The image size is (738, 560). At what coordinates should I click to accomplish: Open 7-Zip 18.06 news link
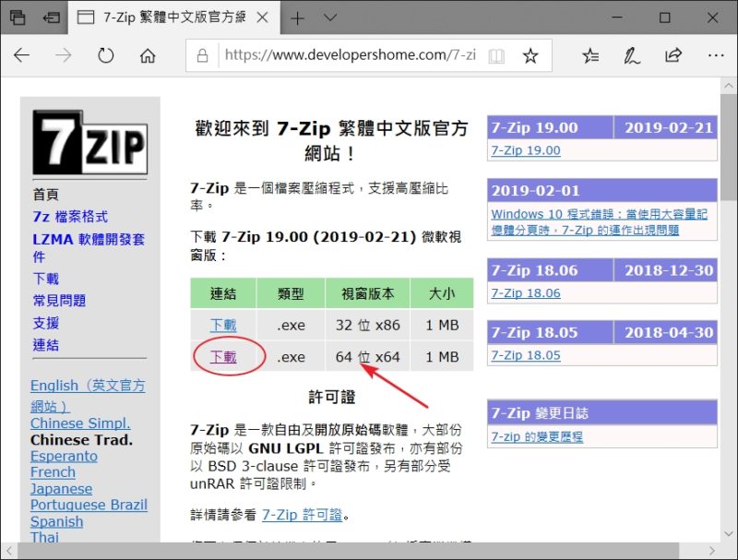[x=526, y=293]
